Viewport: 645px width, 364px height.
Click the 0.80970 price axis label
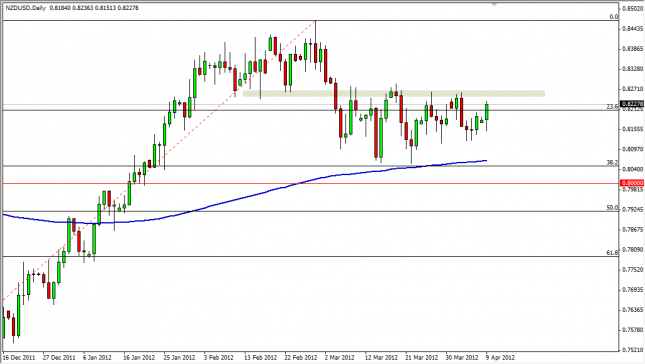tap(633, 149)
